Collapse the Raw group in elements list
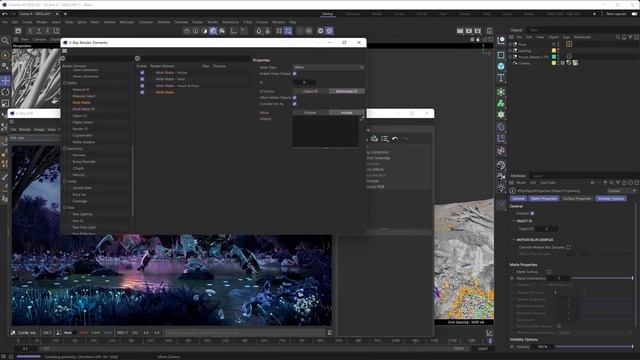Image resolution: width=640 pixels, height=360 pixels. point(65,207)
